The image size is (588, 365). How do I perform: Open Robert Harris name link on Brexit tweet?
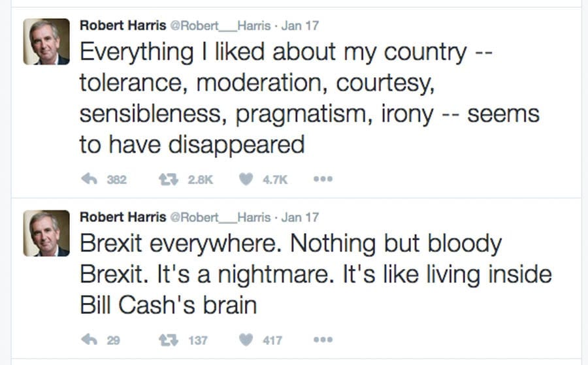tap(123, 217)
